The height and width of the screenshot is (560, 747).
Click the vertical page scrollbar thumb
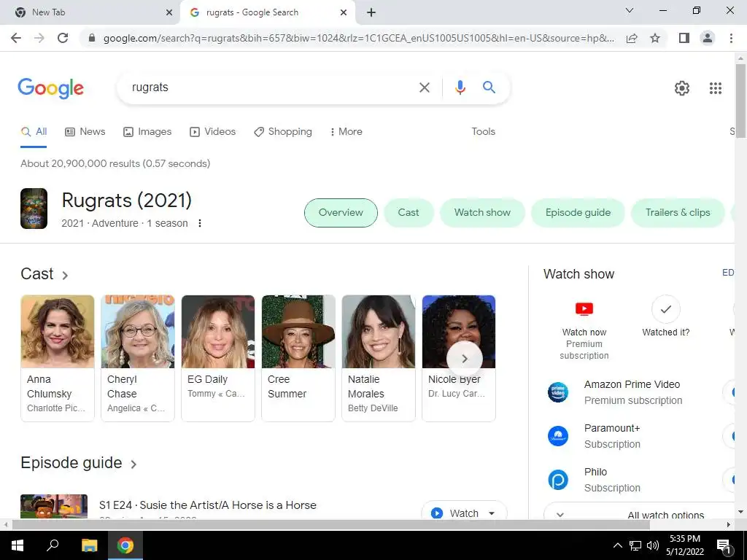click(x=740, y=101)
